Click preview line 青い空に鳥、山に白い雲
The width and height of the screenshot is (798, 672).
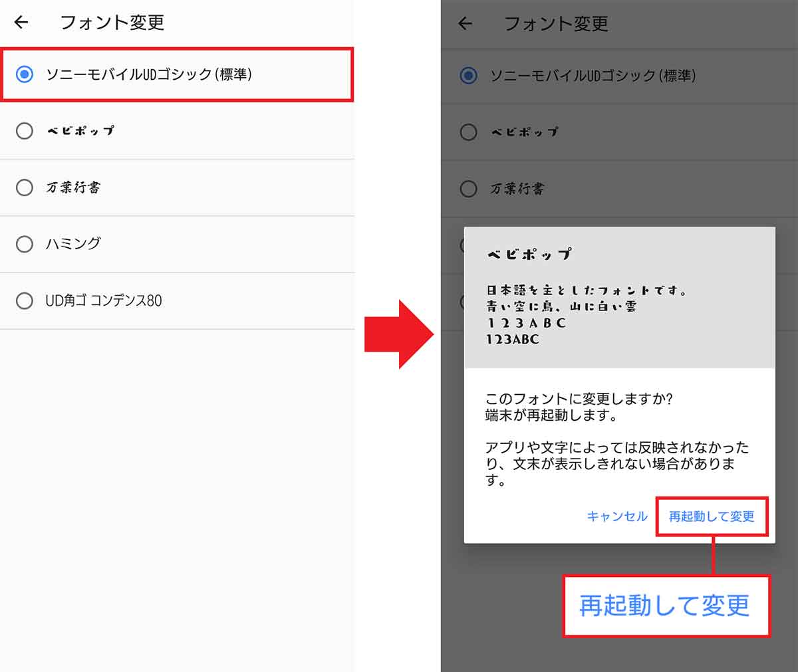click(x=561, y=306)
